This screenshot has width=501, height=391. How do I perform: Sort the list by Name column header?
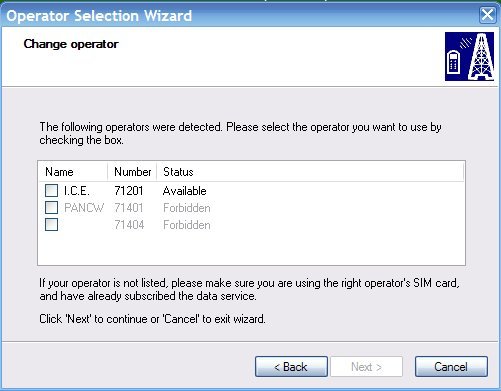(x=73, y=172)
